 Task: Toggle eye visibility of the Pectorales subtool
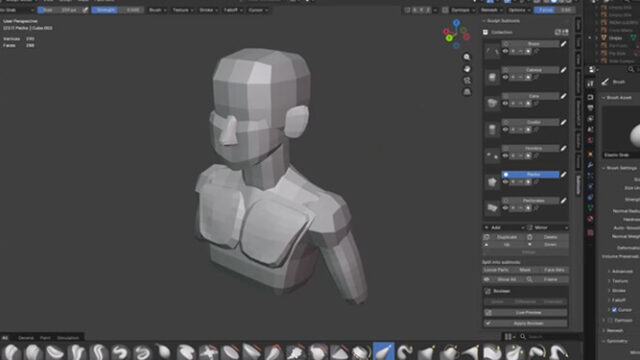[x=505, y=208]
